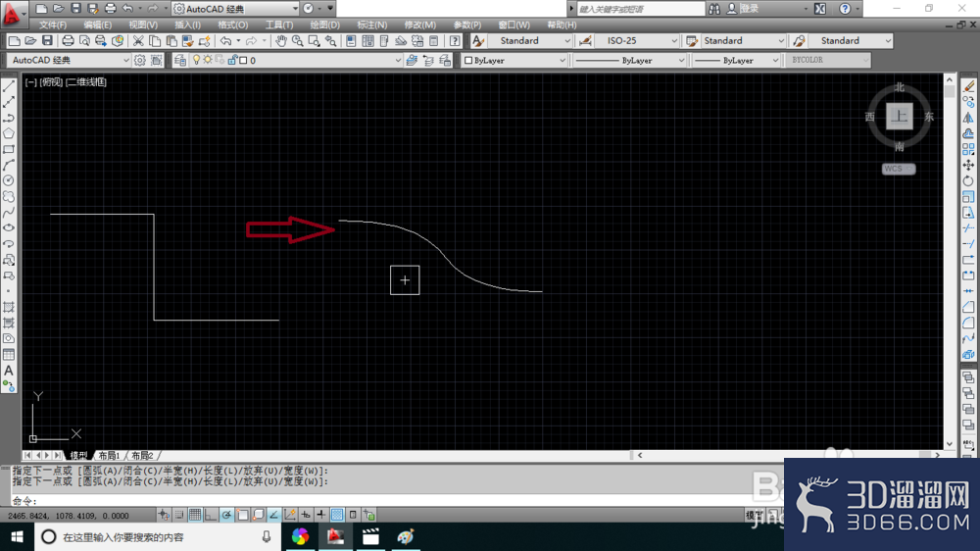Select the Ellipse draw tool
This screenshot has width=980, height=551.
coord(9,228)
